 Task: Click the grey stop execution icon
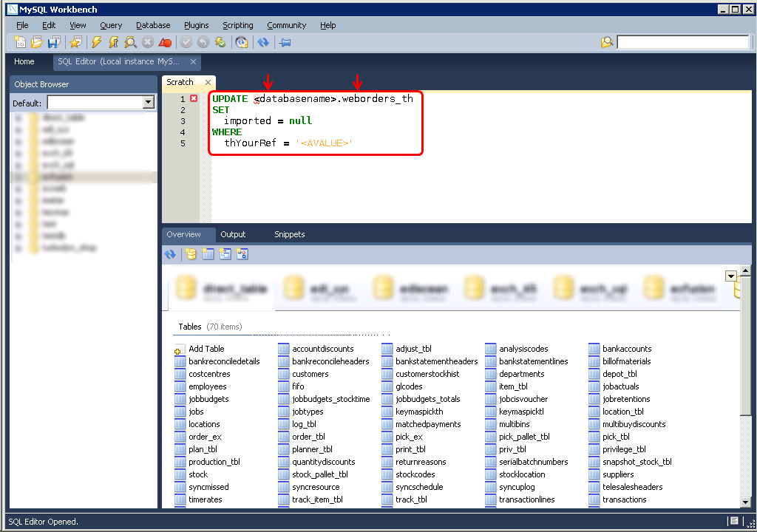[148, 42]
